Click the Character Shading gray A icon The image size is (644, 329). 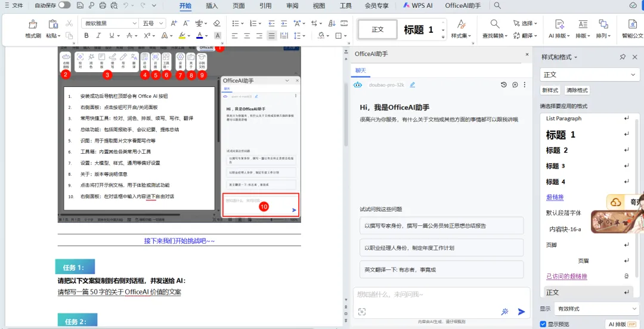pos(218,36)
